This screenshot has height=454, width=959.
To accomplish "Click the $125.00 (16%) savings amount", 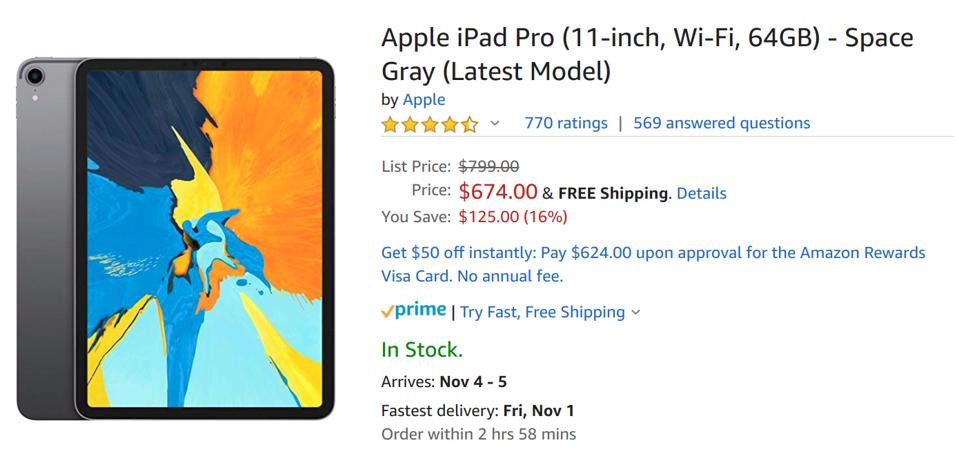I will [513, 216].
